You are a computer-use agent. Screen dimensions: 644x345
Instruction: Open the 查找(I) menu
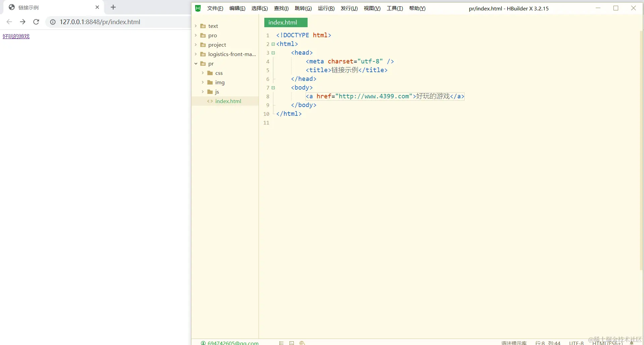tap(281, 8)
